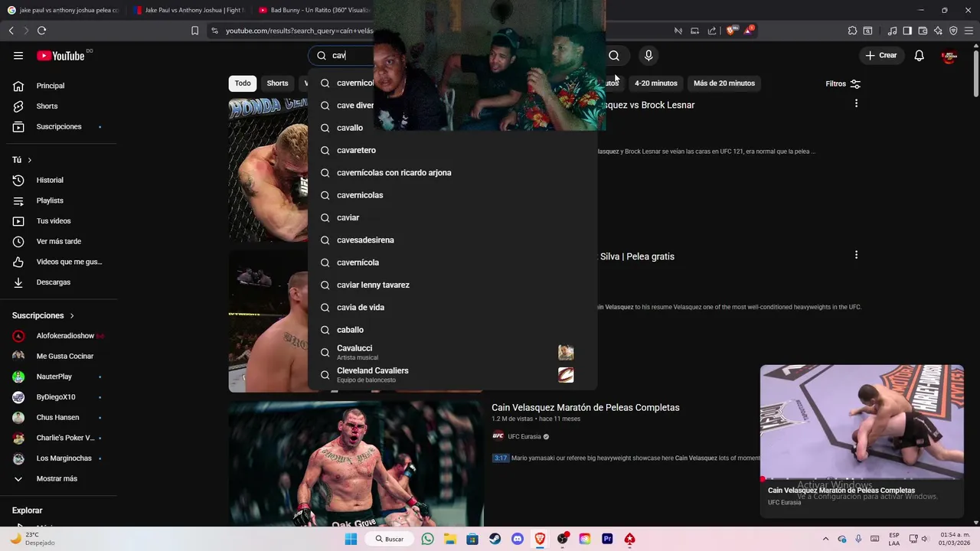Image resolution: width=980 pixels, height=551 pixels.
Task: Switch to first jake paul pelea tab
Action: pyautogui.click(x=63, y=10)
